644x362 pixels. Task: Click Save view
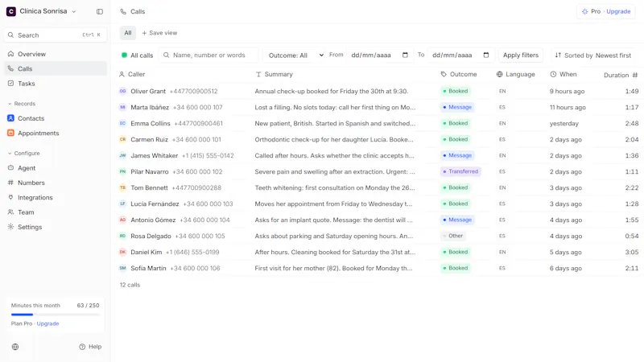pyautogui.click(x=159, y=33)
